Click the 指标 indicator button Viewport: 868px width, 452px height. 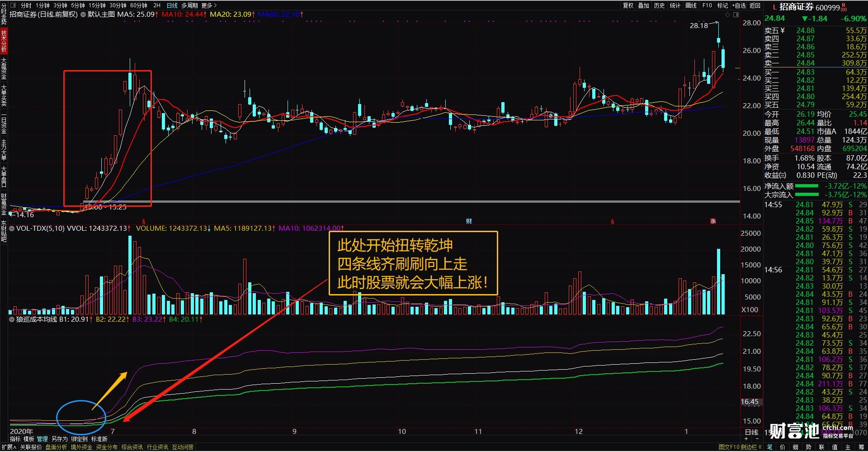(x=15, y=439)
